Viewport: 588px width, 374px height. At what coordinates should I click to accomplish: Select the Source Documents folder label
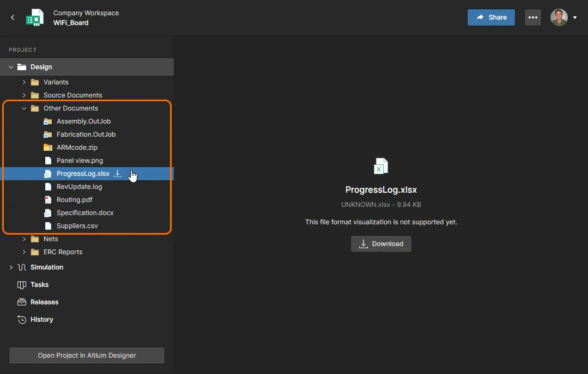click(72, 95)
